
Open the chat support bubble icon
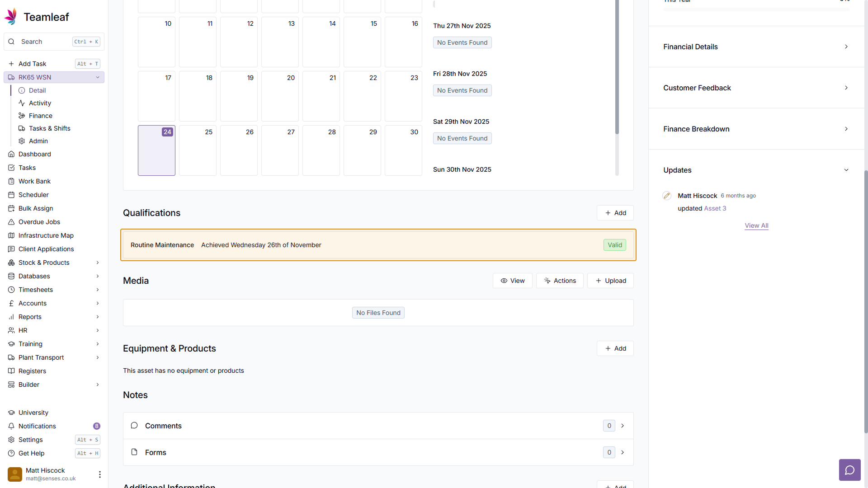pos(849,470)
